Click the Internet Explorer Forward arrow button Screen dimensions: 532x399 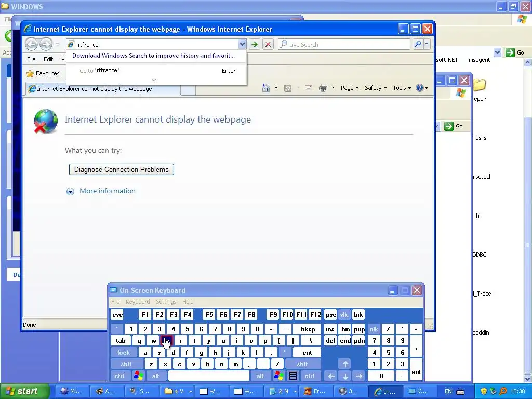tap(46, 45)
